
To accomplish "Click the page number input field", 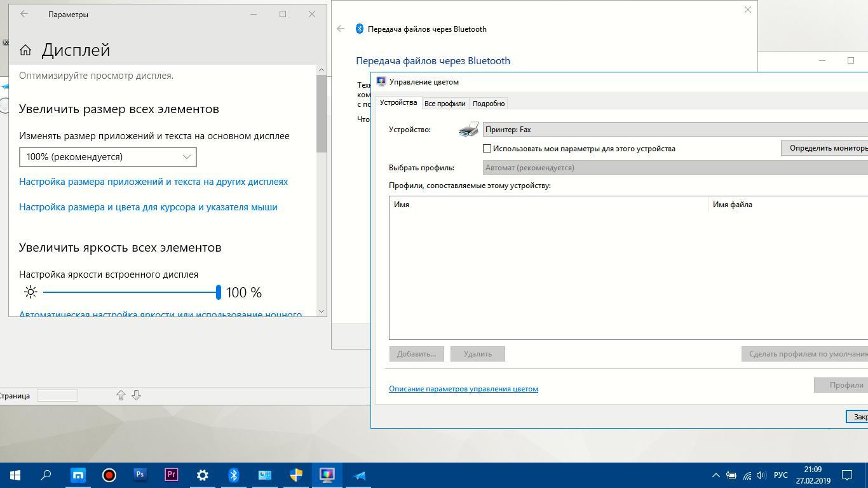I will [57, 395].
